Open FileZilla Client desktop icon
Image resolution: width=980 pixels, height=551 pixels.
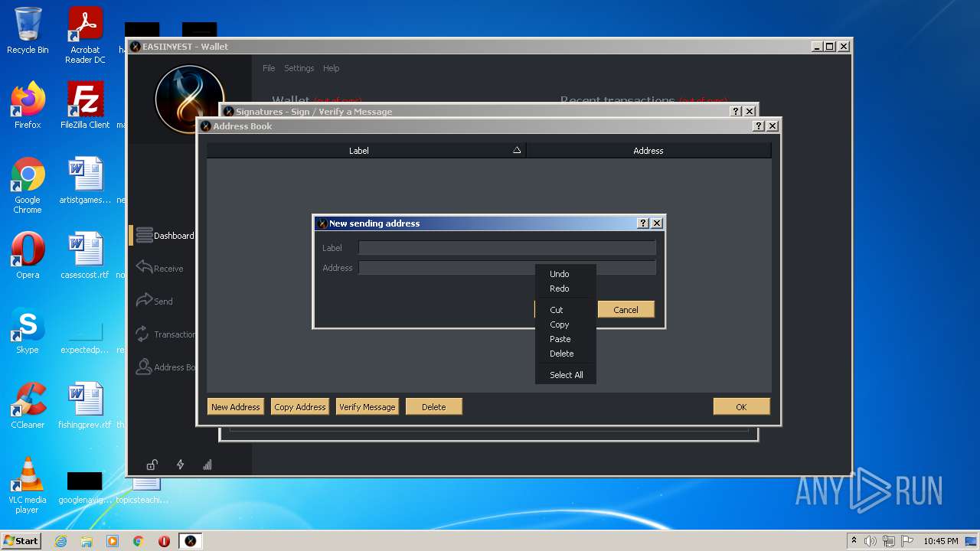coord(85,106)
